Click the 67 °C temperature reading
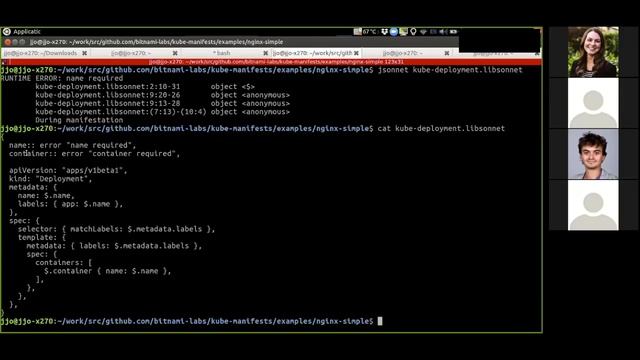 point(369,31)
